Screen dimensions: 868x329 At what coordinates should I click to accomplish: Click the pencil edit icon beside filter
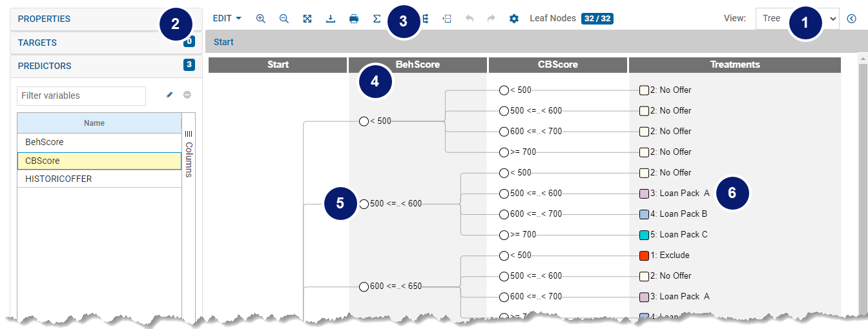coord(170,95)
